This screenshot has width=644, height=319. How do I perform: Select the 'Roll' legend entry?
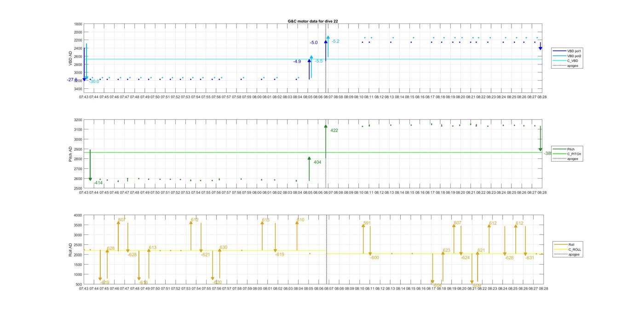point(564,244)
